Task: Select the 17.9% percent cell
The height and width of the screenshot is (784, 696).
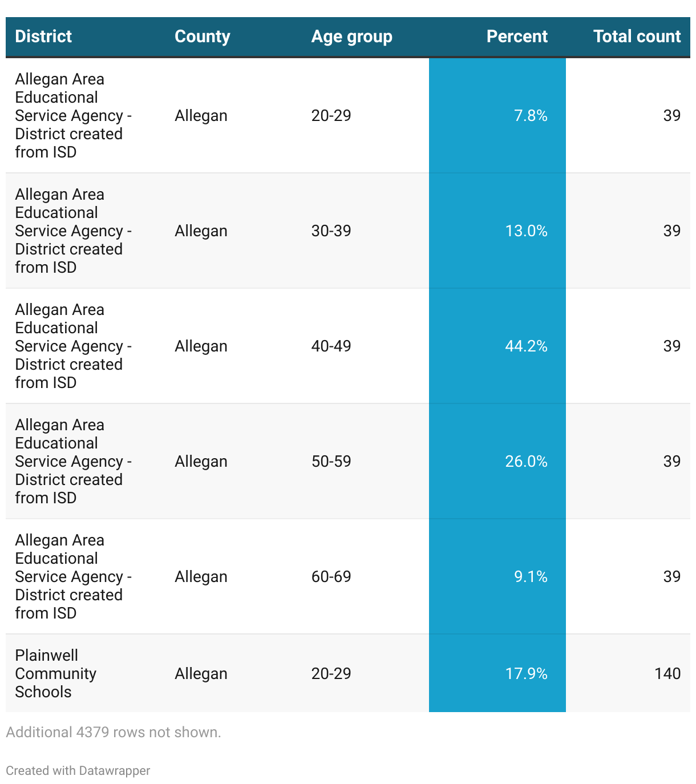Action: point(497,673)
